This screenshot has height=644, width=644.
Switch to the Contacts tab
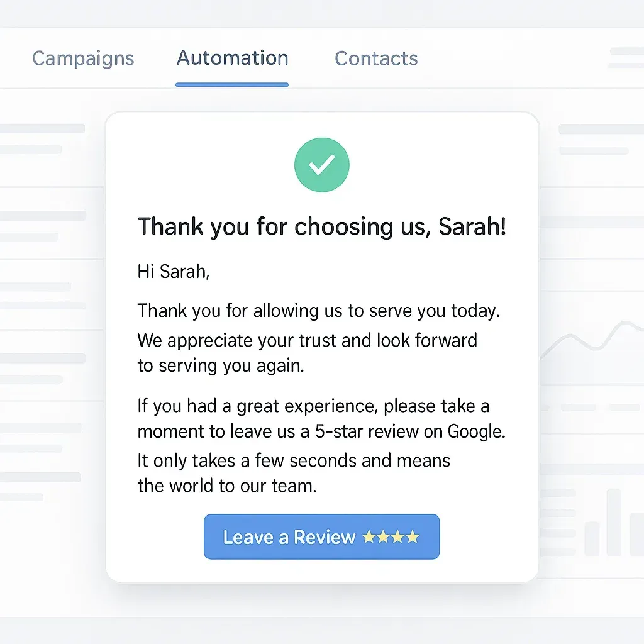pos(376,58)
